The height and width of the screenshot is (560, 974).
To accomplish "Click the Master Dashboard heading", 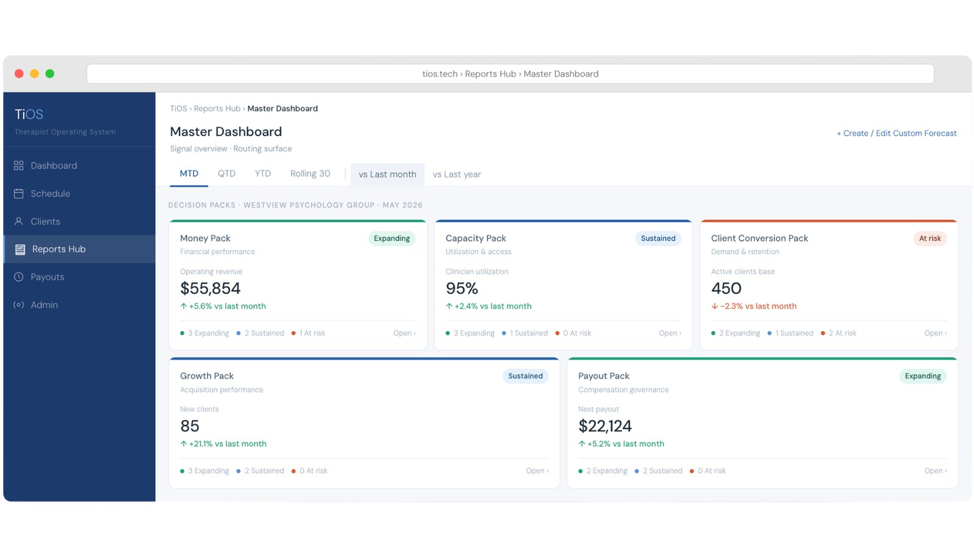I will (226, 131).
